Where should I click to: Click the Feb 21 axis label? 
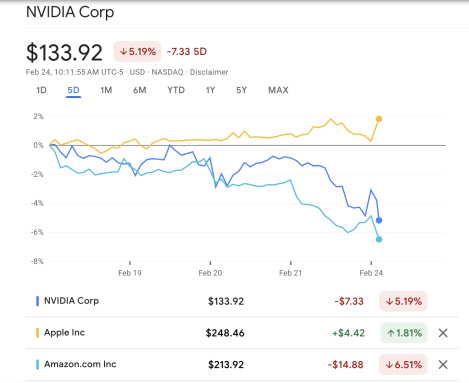click(x=290, y=273)
